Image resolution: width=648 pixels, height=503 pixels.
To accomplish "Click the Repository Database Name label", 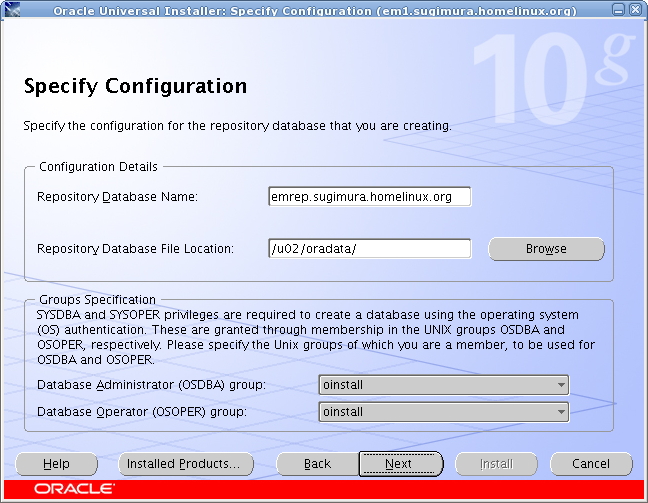I will click(117, 197).
